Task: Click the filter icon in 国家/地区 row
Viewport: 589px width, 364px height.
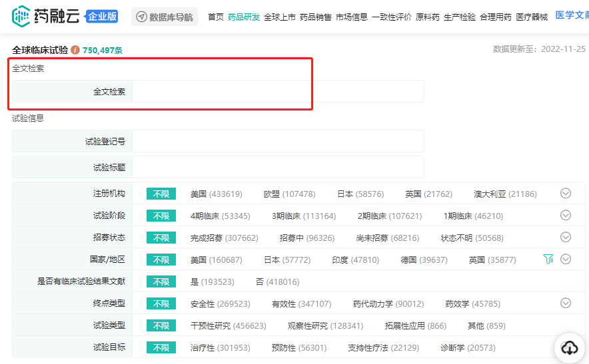Action: 548,260
